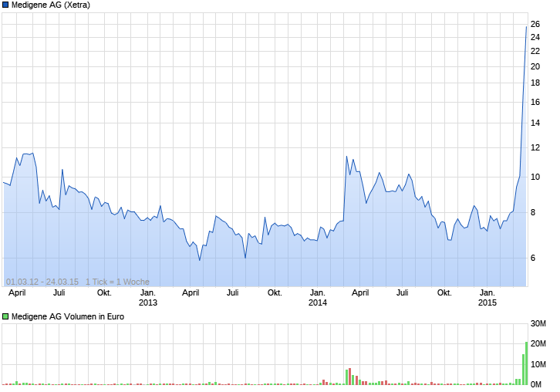The width and height of the screenshot is (560, 392).
Task: Click the price axis label 8
Action: click(x=533, y=213)
